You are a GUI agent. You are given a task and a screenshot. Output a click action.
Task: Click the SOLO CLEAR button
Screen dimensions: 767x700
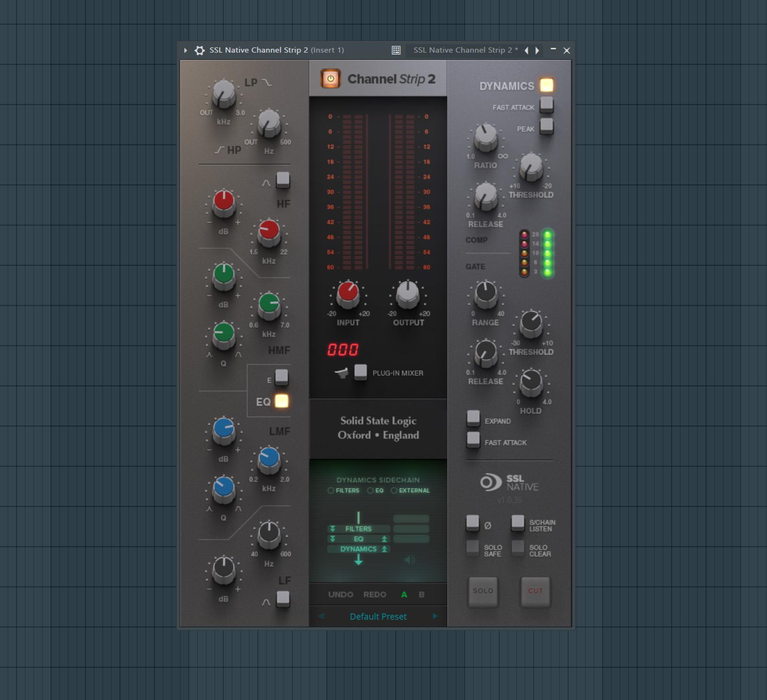click(x=518, y=548)
